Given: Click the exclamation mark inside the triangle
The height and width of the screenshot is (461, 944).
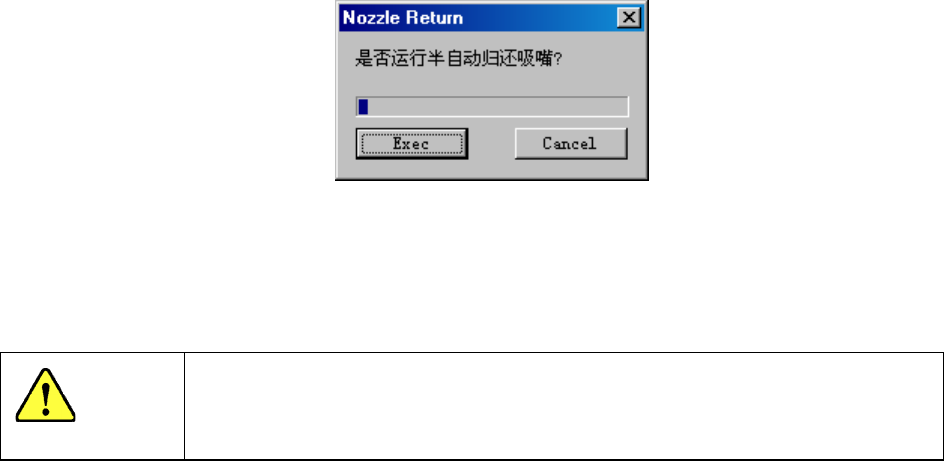Looking at the screenshot, I should click(45, 399).
